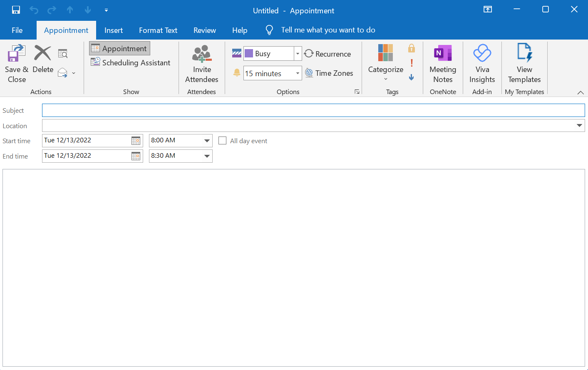The image size is (588, 370).
Task: Click the Save & Close icon
Action: [x=16, y=54]
